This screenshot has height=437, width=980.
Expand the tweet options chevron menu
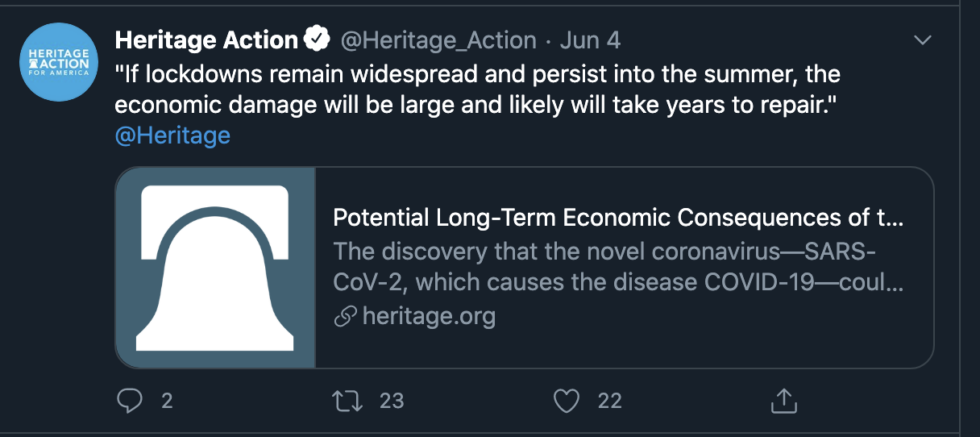(x=921, y=40)
